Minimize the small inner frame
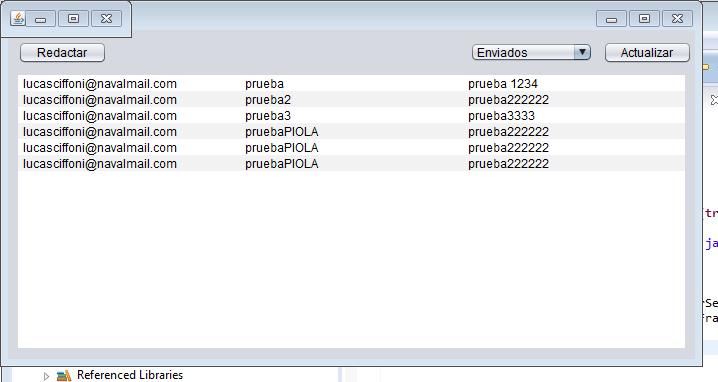The width and height of the screenshot is (718, 382). tap(41, 19)
